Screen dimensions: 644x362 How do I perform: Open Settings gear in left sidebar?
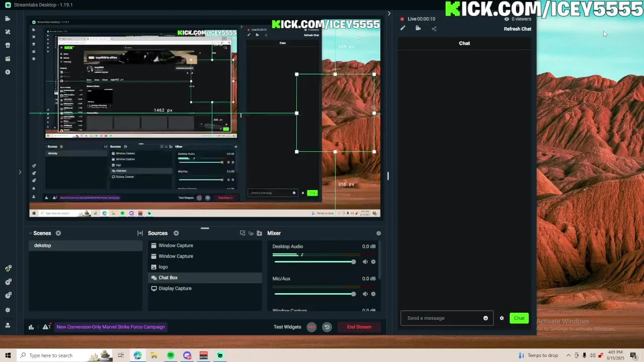[8, 310]
